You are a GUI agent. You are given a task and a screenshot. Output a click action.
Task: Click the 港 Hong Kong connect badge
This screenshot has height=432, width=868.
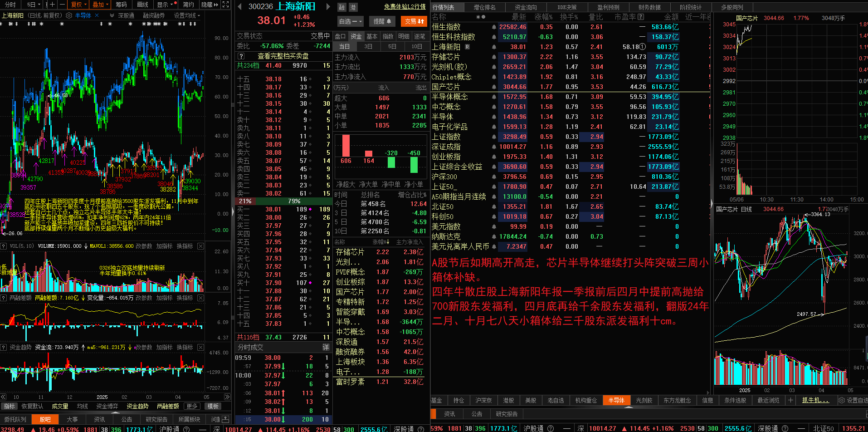(x=353, y=7)
